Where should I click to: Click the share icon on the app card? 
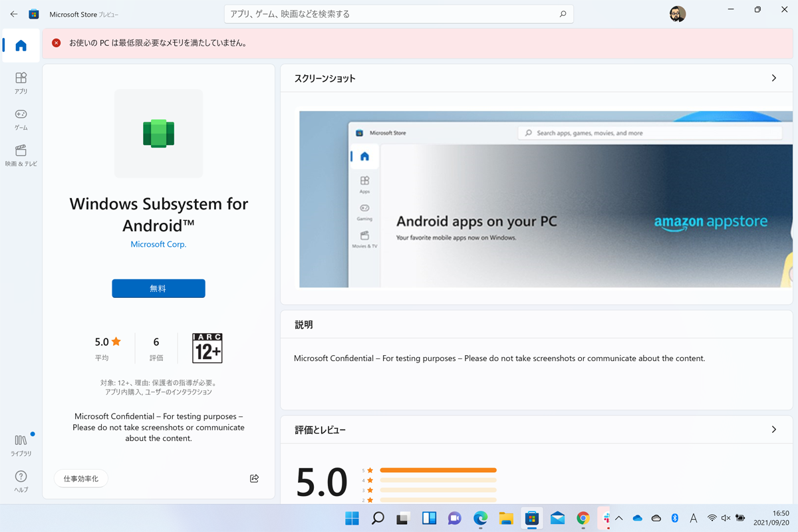[254, 478]
